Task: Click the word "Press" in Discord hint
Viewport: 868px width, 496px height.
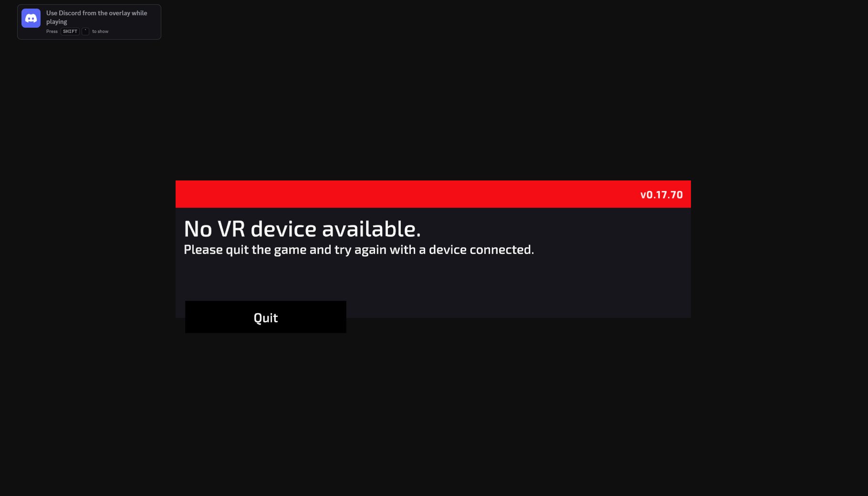Action: pos(52,32)
